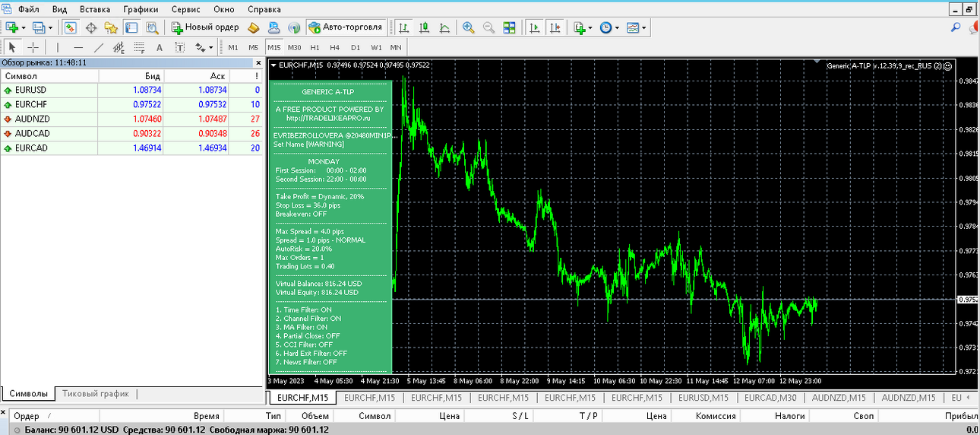This screenshot has width=980, height=435.
Task: Select the Trendline tool
Action: [99, 47]
